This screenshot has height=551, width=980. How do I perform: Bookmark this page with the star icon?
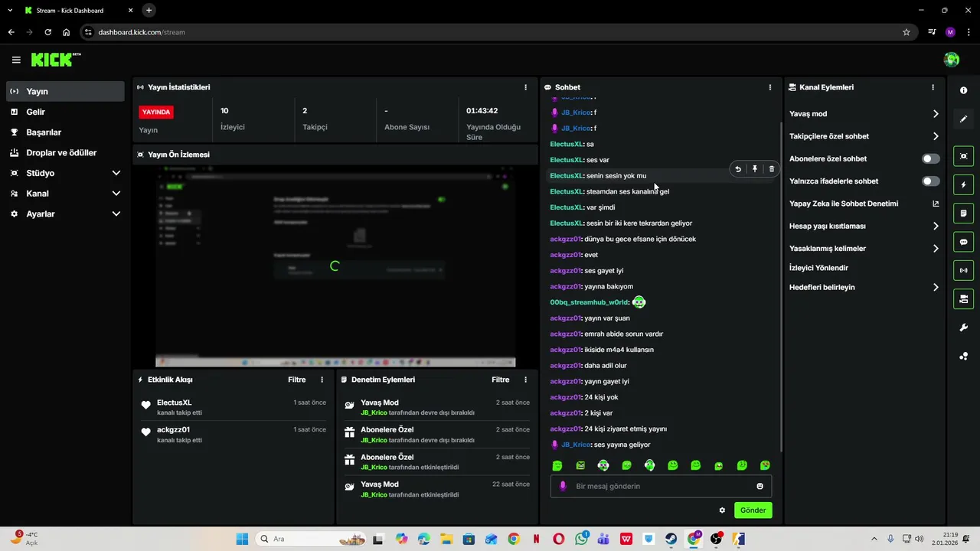pos(906,32)
